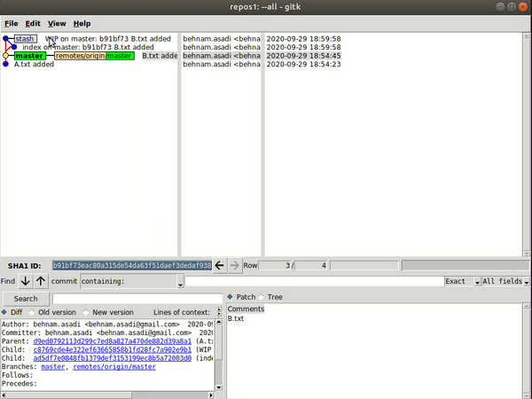Find next commit with the down arrow

[26, 281]
